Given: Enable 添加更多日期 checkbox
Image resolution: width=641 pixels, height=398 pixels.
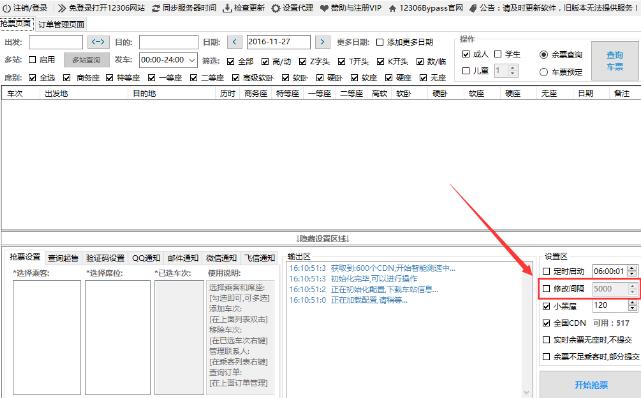Looking at the screenshot, I should pos(380,42).
